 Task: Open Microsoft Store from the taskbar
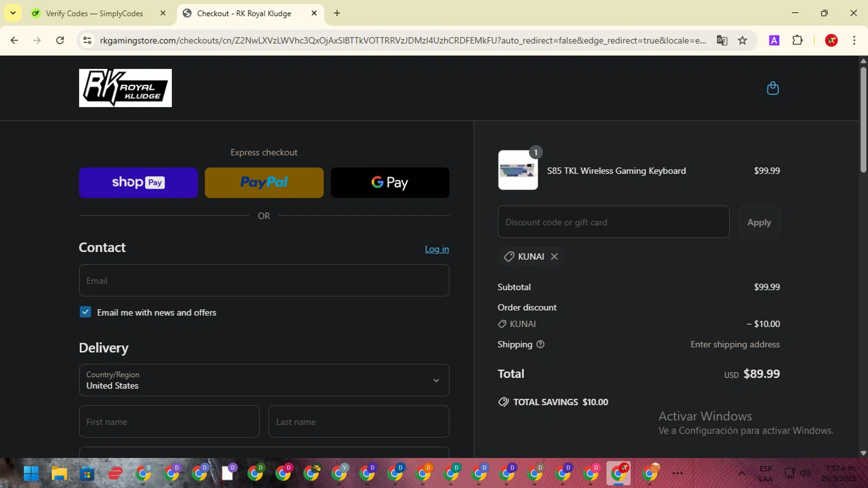pos(87,474)
